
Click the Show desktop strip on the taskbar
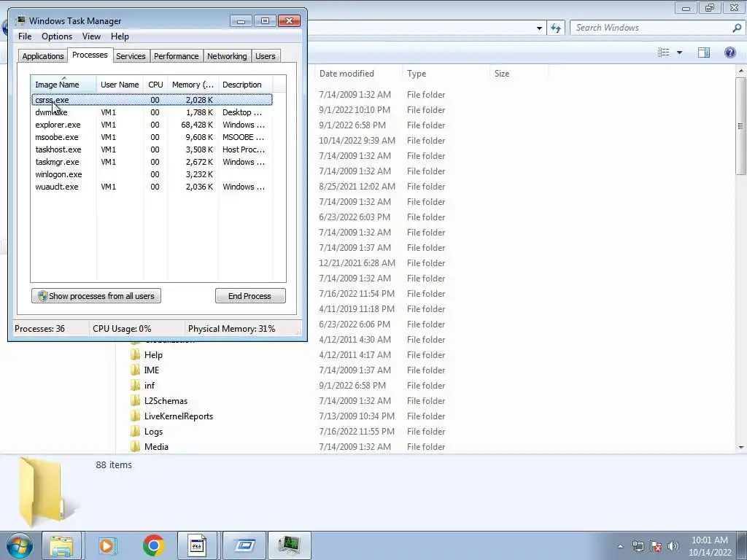[x=742, y=545]
